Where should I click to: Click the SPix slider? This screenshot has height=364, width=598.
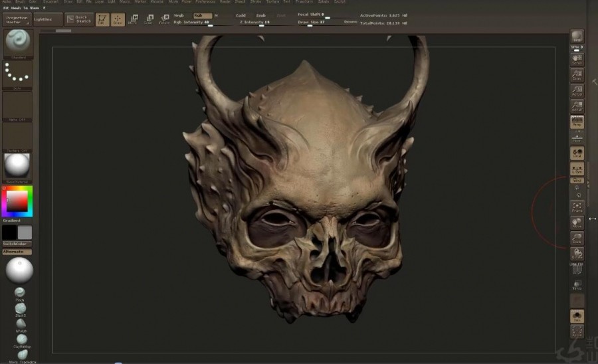(x=577, y=48)
